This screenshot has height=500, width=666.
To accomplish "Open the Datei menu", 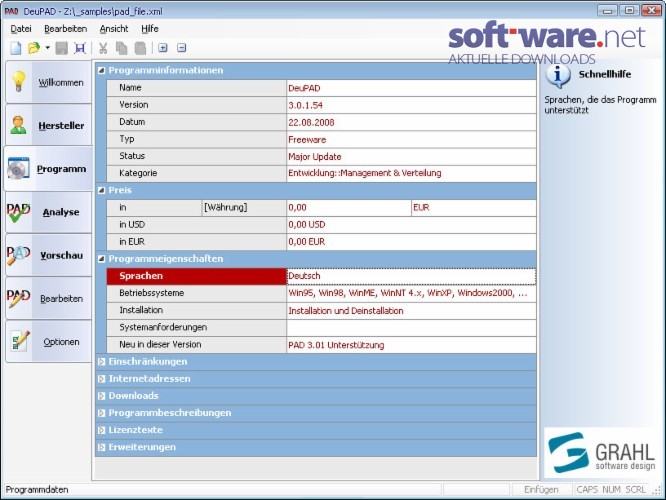I will pos(21,29).
